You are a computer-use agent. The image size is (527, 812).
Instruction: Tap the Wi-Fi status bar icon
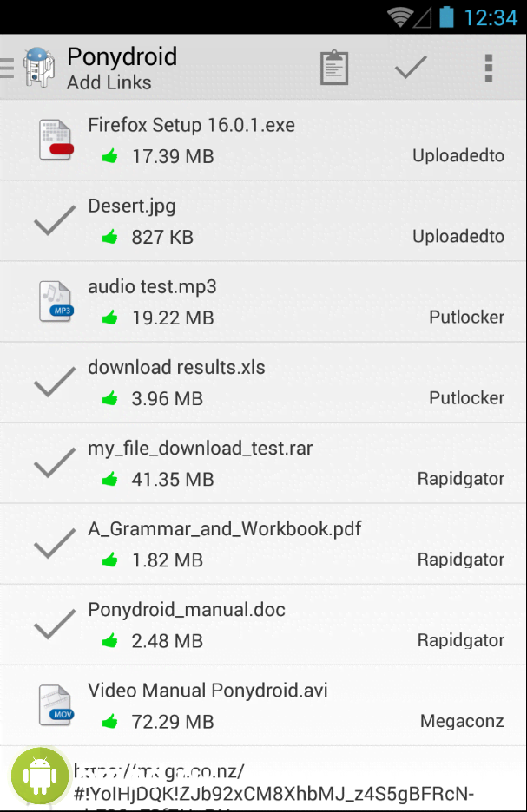pyautogui.click(x=399, y=16)
